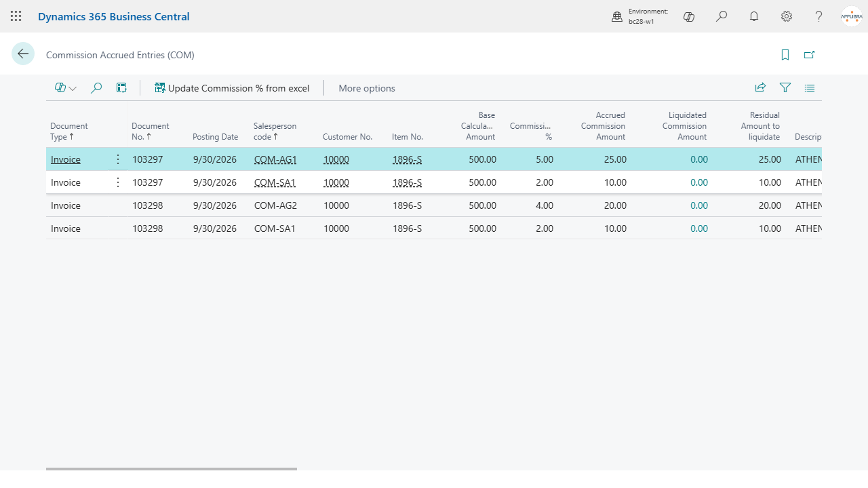Open the user account avatar menu
The width and height of the screenshot is (868, 488).
pyautogui.click(x=851, y=16)
